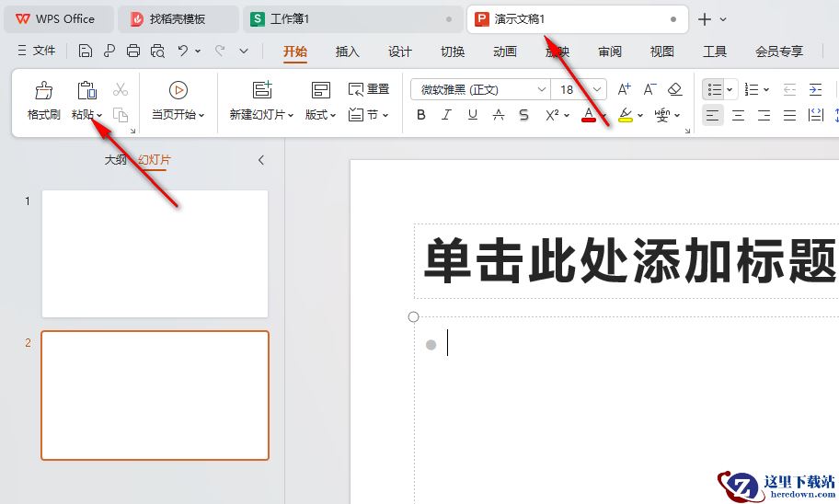Open the Paste (粘贴) dropdown arrow
This screenshot has width=839, height=504.
(x=99, y=115)
